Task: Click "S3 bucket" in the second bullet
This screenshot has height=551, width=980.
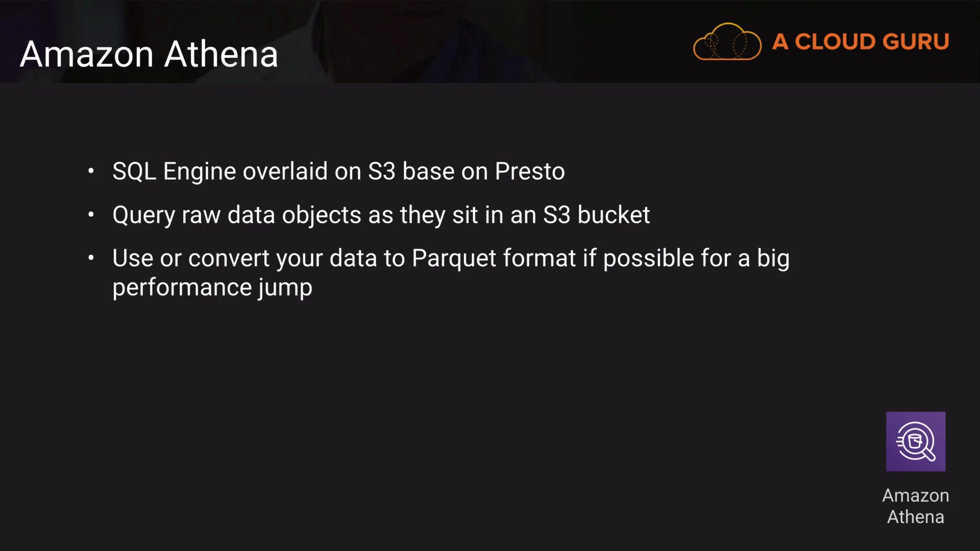Action: point(596,215)
